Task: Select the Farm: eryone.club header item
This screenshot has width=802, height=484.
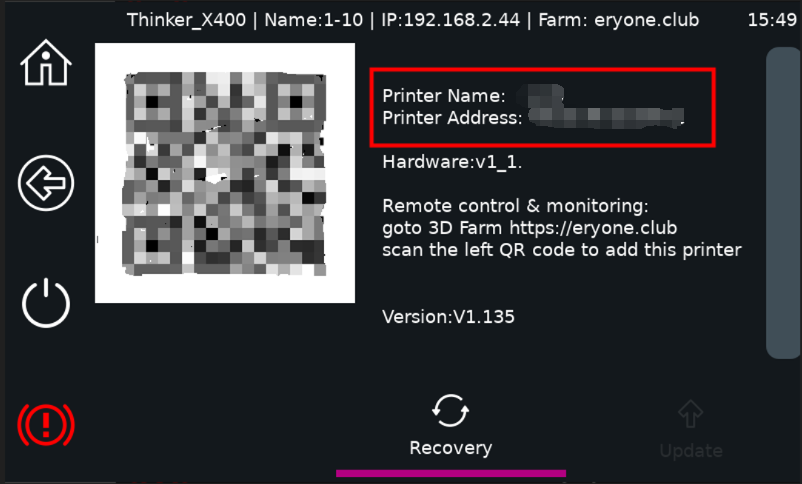Action: click(618, 20)
